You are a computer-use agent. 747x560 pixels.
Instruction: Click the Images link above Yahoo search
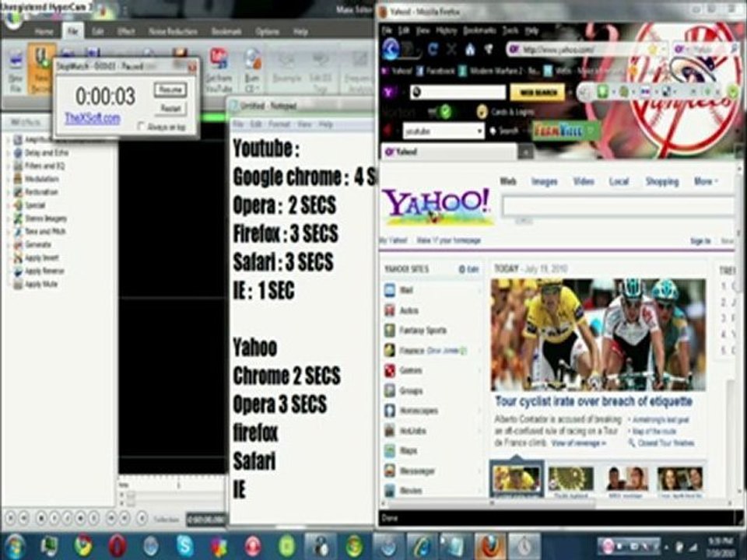pyautogui.click(x=544, y=181)
